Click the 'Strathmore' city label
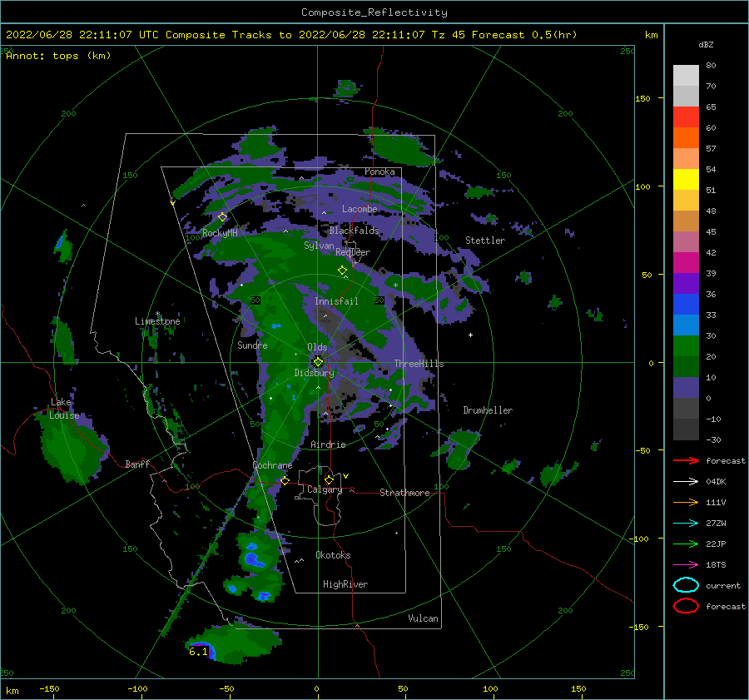This screenshot has width=749, height=700. pos(404,493)
